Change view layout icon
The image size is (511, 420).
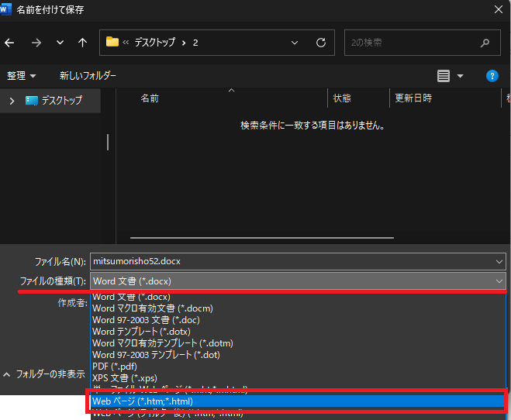[444, 76]
